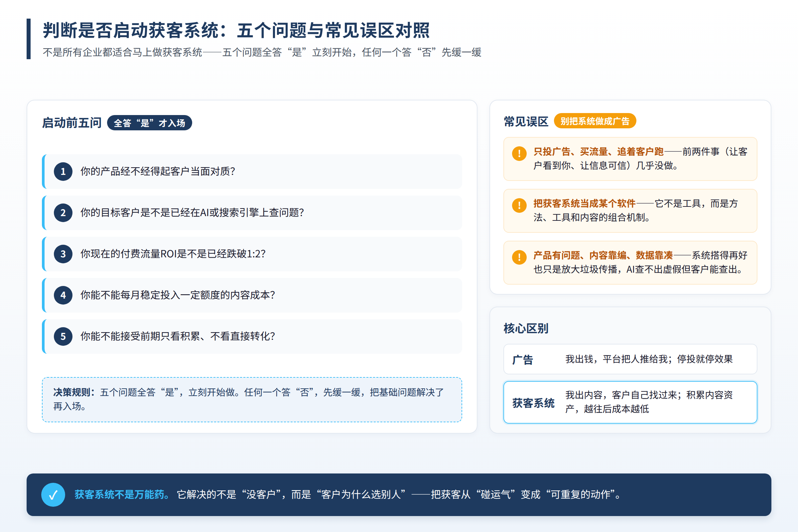Click the number 2 circle badge
This screenshot has height=532, width=798.
click(x=63, y=213)
